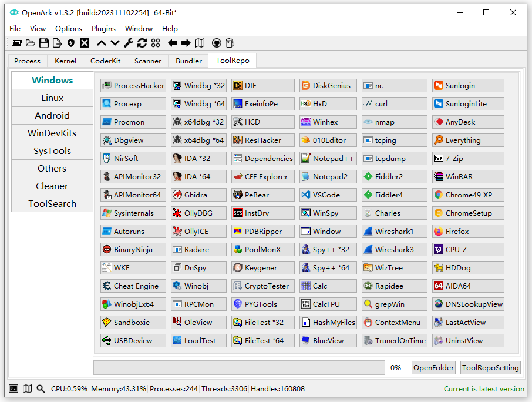This screenshot has width=532, height=402.
Task: Click the download progress bar
Action: coord(239,368)
